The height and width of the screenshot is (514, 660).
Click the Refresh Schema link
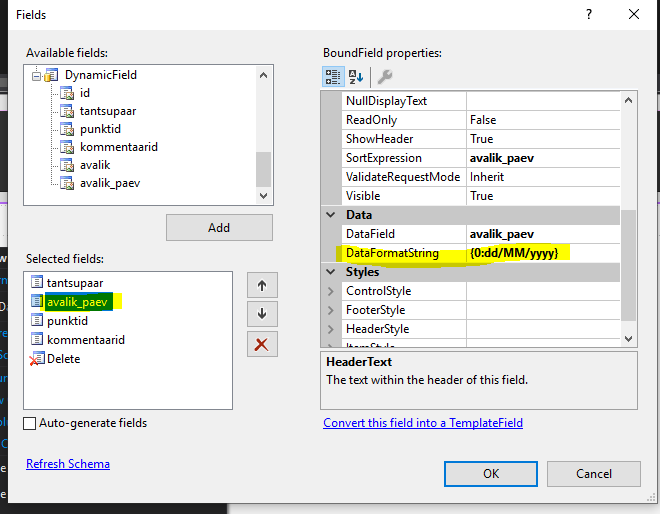[68, 464]
